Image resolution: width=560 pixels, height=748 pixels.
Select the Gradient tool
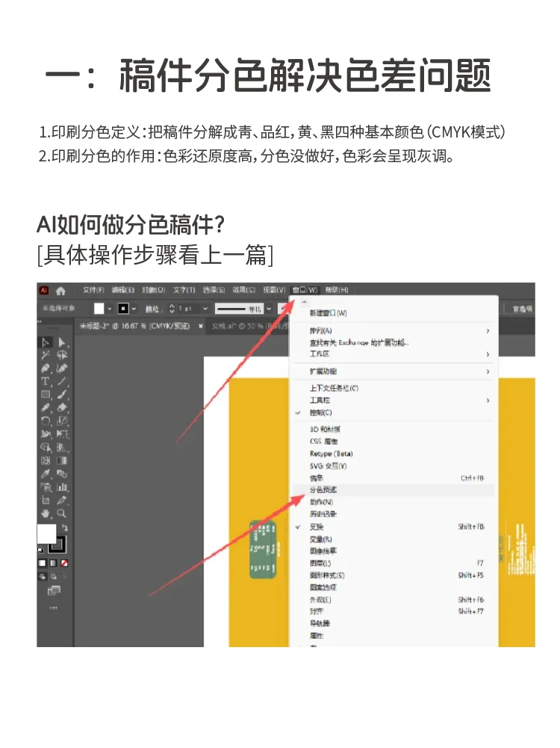click(62, 461)
